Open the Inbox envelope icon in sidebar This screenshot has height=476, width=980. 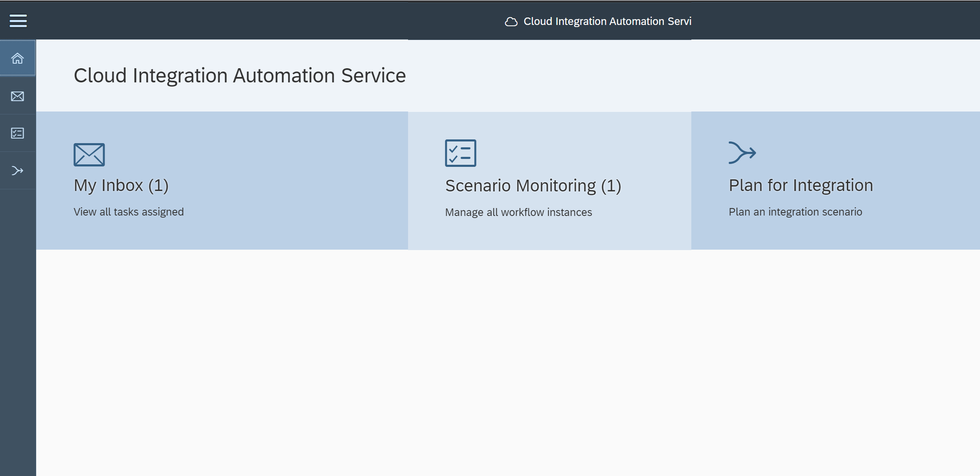pyautogui.click(x=17, y=96)
